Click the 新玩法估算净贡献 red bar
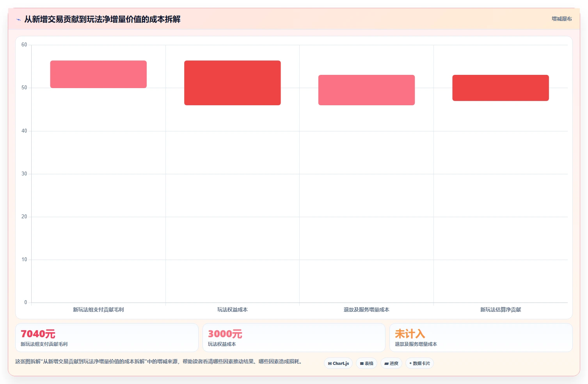This screenshot has width=588, height=384. tap(501, 88)
